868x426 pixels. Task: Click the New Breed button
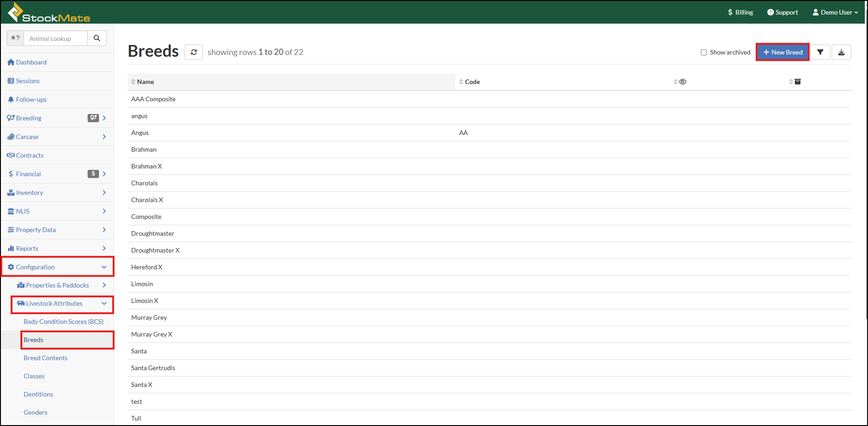[x=783, y=52]
